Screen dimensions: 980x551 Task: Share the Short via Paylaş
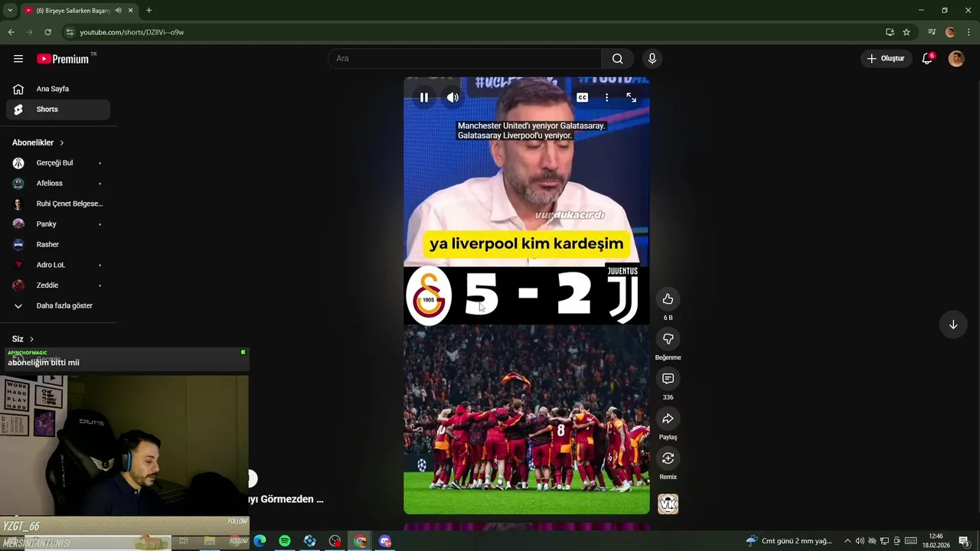click(668, 419)
